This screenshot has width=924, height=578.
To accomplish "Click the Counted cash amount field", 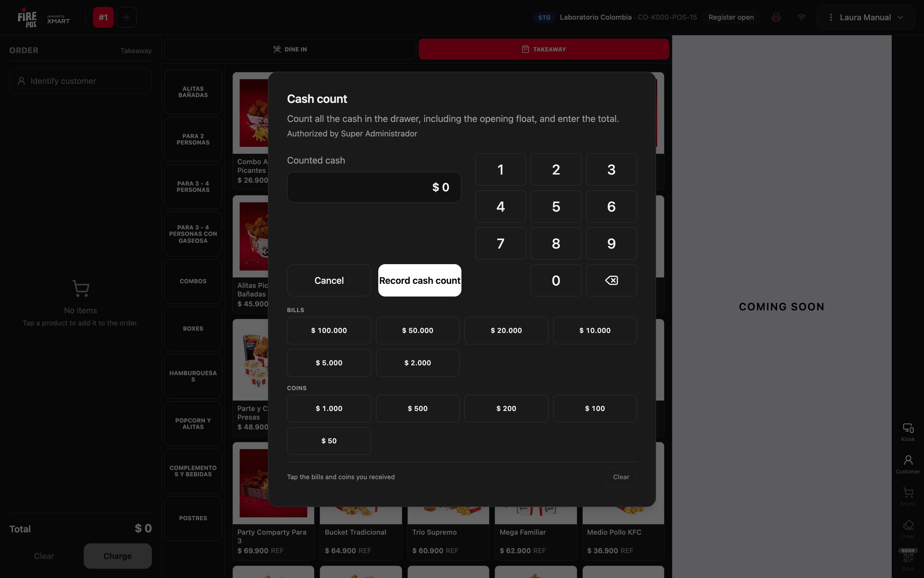I will point(374,187).
